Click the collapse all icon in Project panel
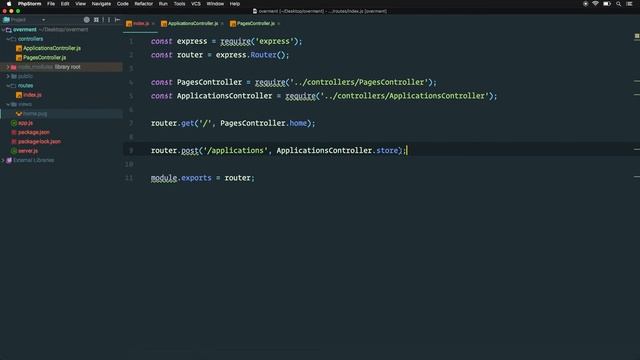This screenshot has height=360, width=640. pos(96,20)
